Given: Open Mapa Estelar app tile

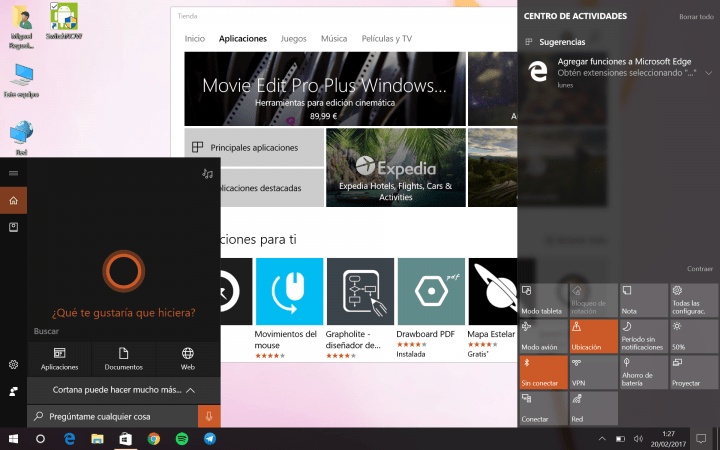Looking at the screenshot, I should pos(492,308).
